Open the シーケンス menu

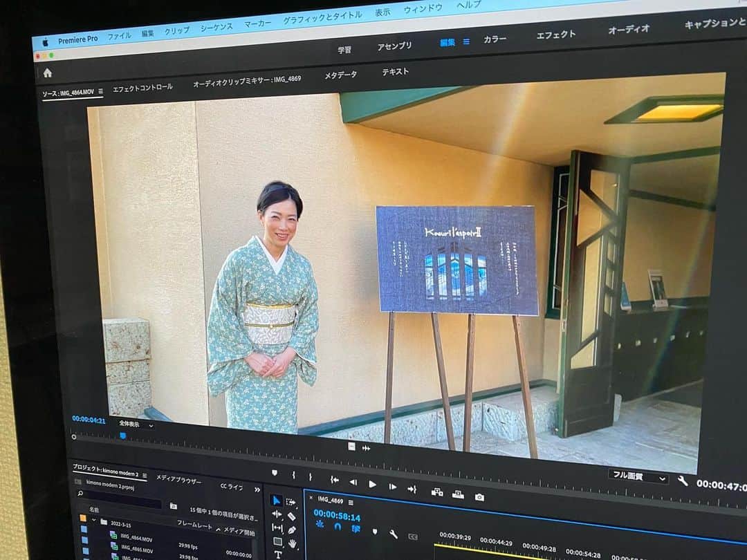216,27
